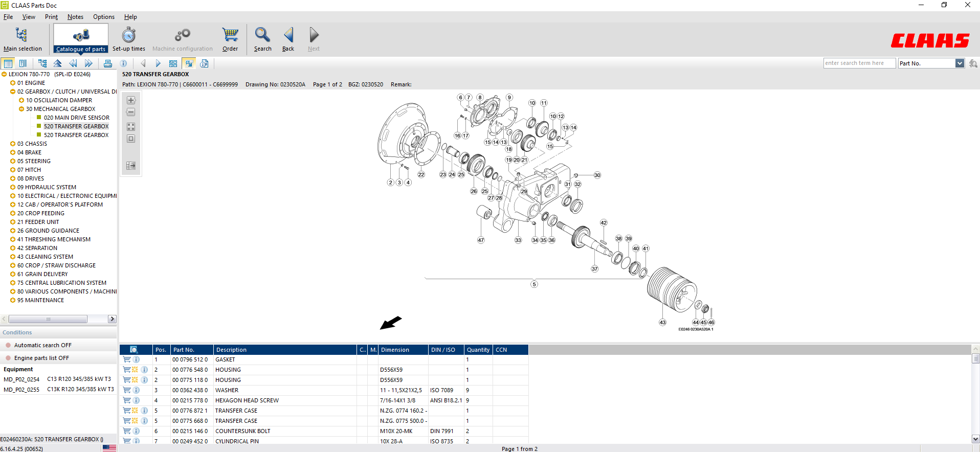Add GASKET row to cart

tap(127, 359)
